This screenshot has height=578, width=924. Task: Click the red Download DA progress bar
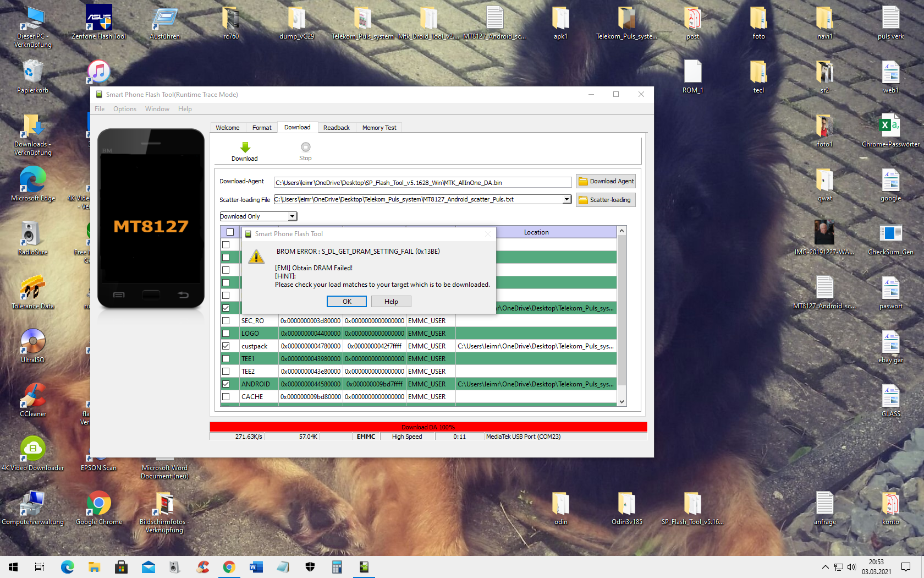point(428,427)
